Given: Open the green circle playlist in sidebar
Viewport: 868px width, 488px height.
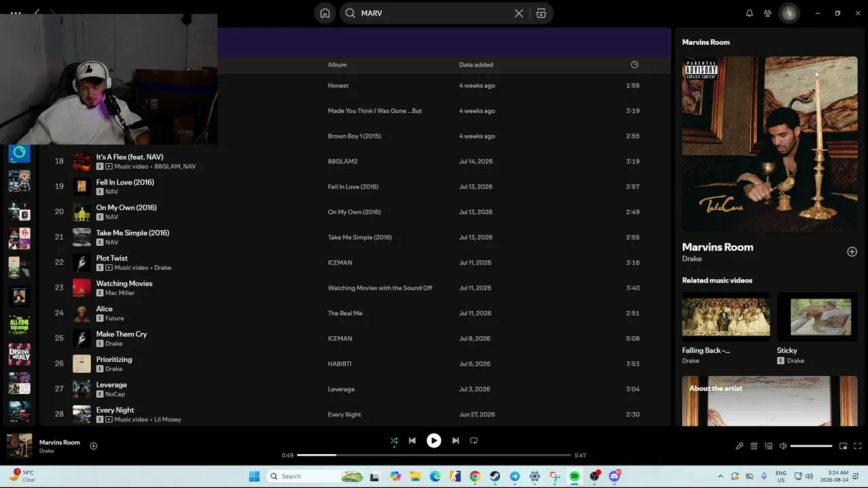Looking at the screenshot, I should tap(19, 152).
